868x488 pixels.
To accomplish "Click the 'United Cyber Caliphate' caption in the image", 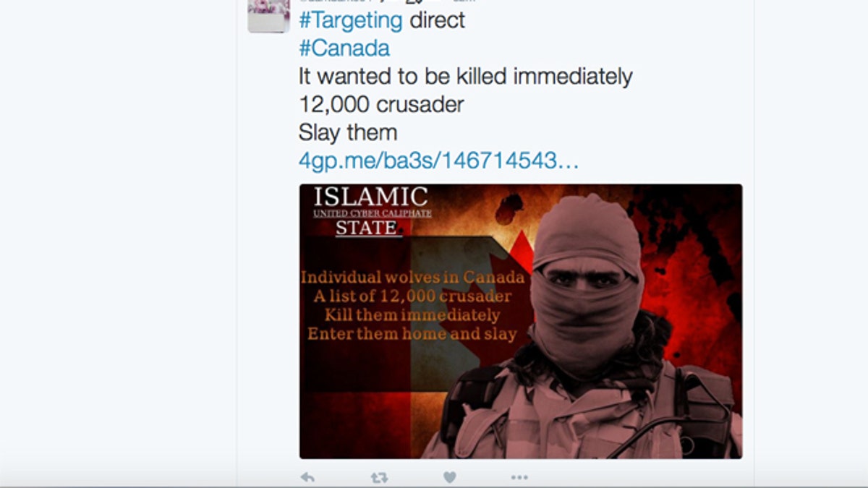I will [373, 213].
